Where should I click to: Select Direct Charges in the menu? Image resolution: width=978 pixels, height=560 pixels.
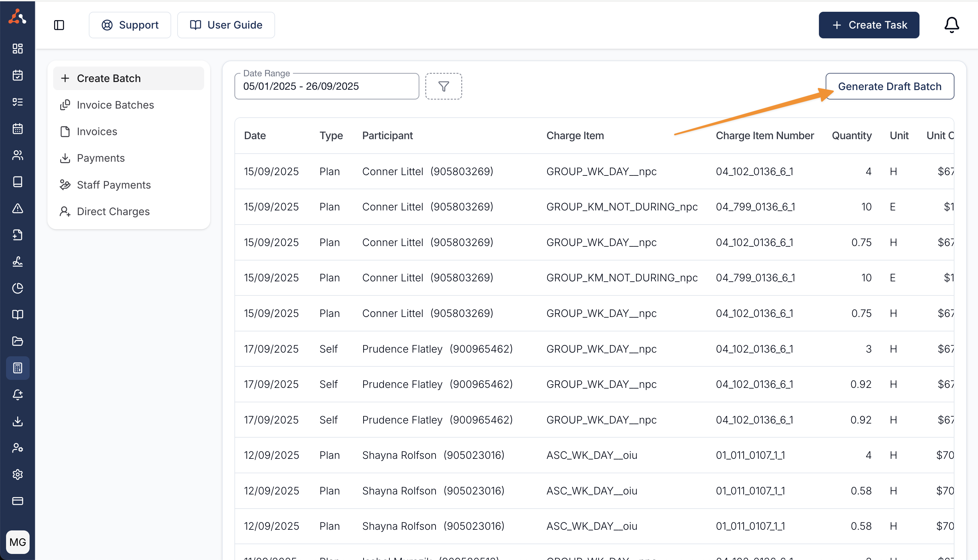pyautogui.click(x=113, y=211)
